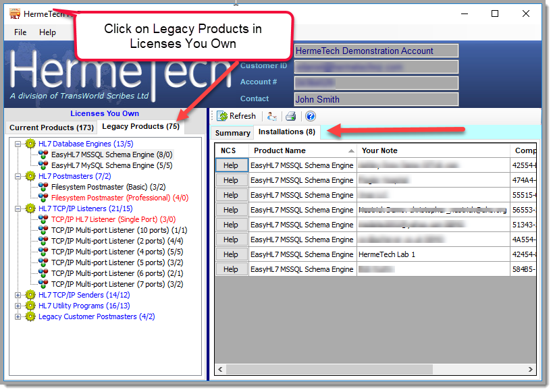This screenshot has height=392, width=553.
Task: Click the HL7 Database Engines gear icon
Action: point(30,144)
